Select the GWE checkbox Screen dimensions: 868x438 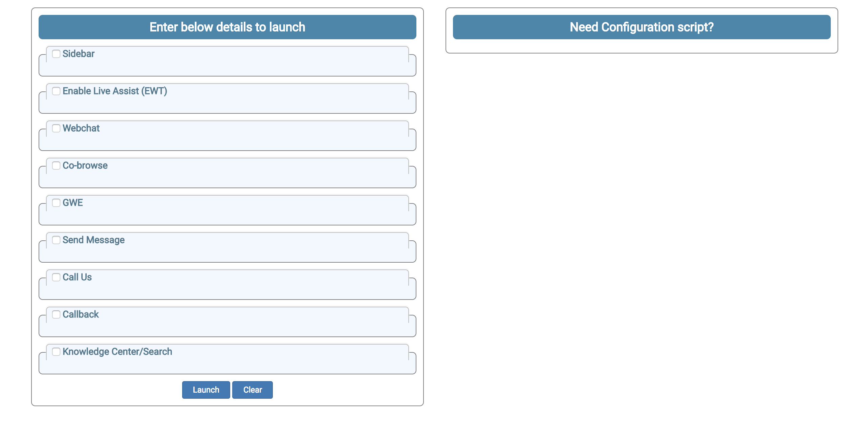pos(56,203)
